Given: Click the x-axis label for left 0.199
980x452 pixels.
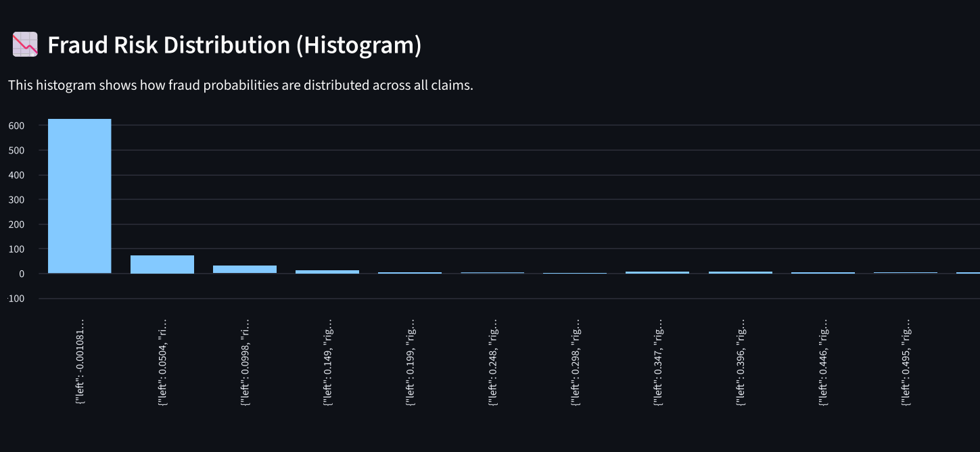Looking at the screenshot, I should [411, 361].
